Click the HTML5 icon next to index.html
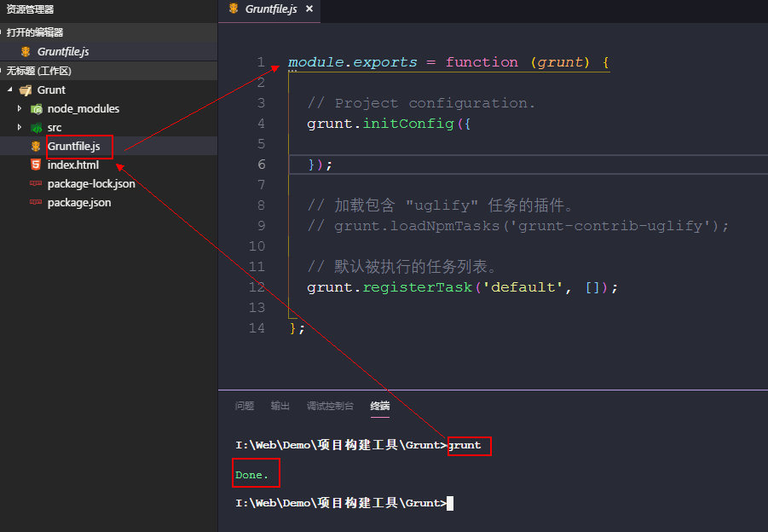768x532 pixels. 36,165
